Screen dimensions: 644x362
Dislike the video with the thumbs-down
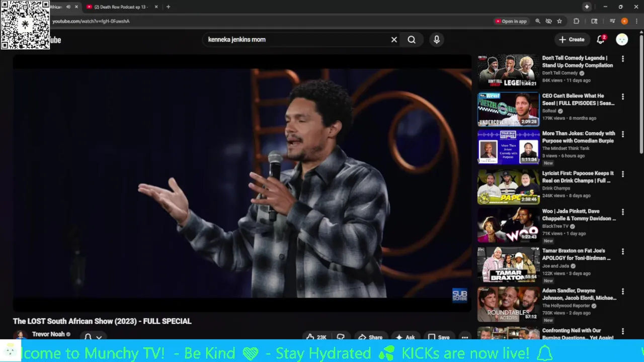341,337
